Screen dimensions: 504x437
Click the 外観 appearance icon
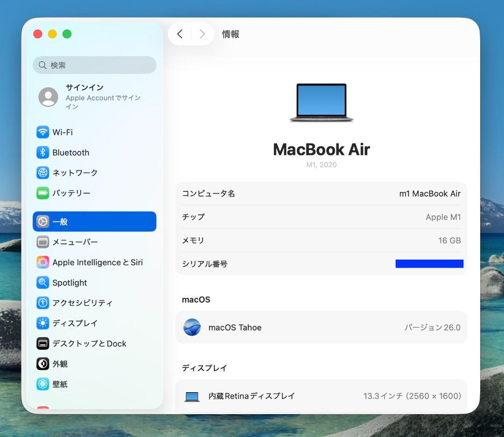point(42,364)
